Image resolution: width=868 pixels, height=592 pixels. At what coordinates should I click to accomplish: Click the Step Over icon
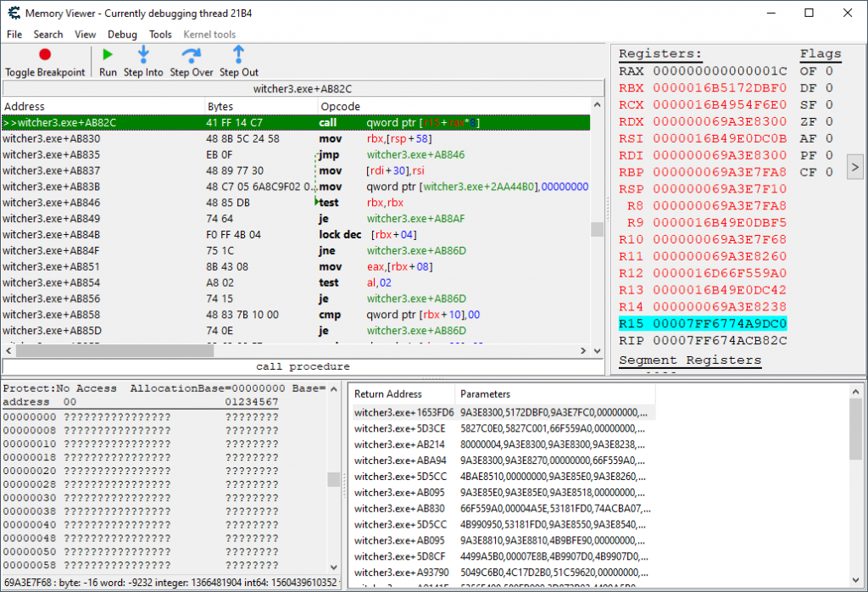click(192, 55)
